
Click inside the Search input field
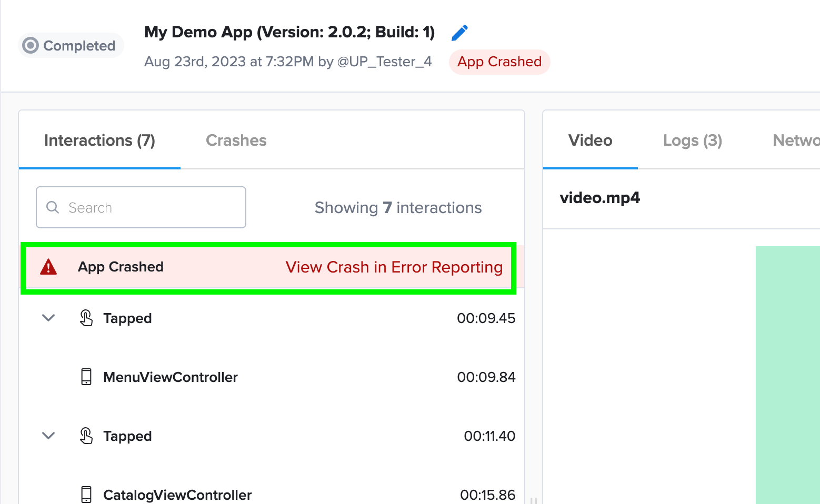141,207
